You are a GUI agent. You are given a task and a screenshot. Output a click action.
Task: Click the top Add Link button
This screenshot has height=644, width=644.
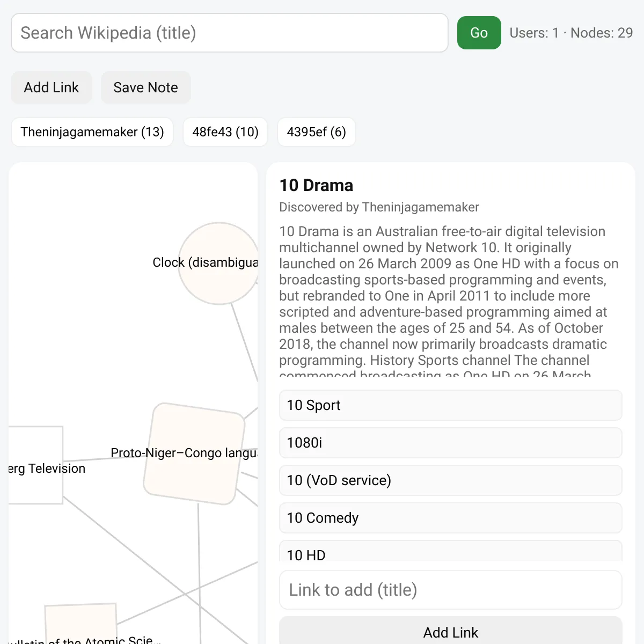click(52, 87)
